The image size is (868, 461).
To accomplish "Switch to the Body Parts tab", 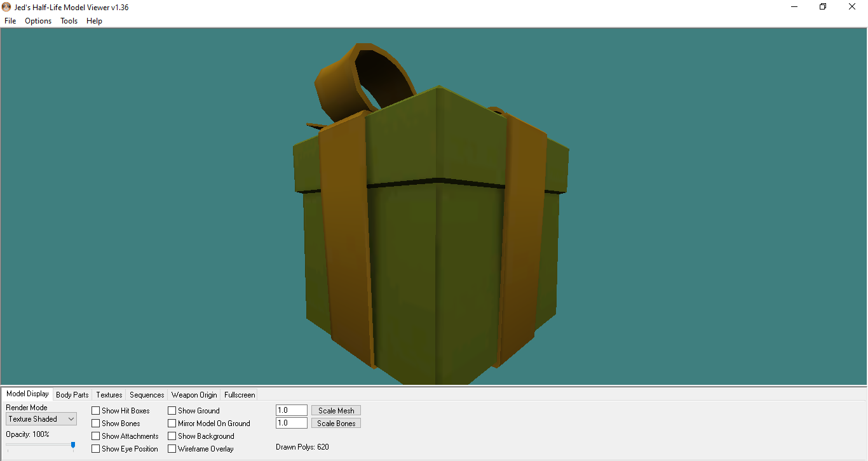I will tap(72, 395).
